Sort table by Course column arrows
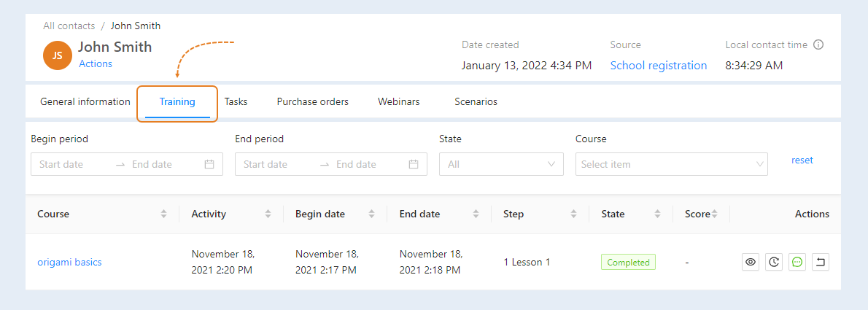This screenshot has width=868, height=310. [x=163, y=214]
